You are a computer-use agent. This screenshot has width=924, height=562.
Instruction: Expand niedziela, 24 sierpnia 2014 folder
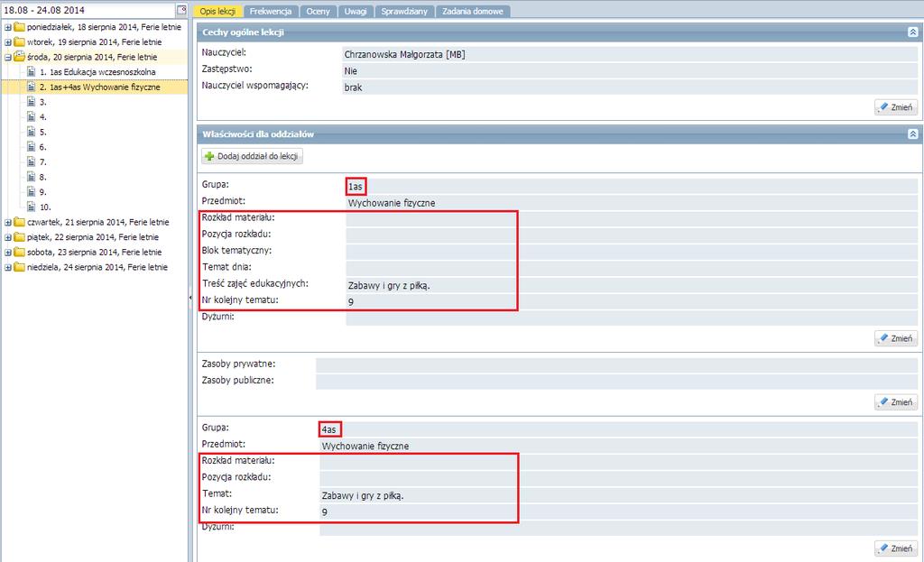[x=8, y=267]
